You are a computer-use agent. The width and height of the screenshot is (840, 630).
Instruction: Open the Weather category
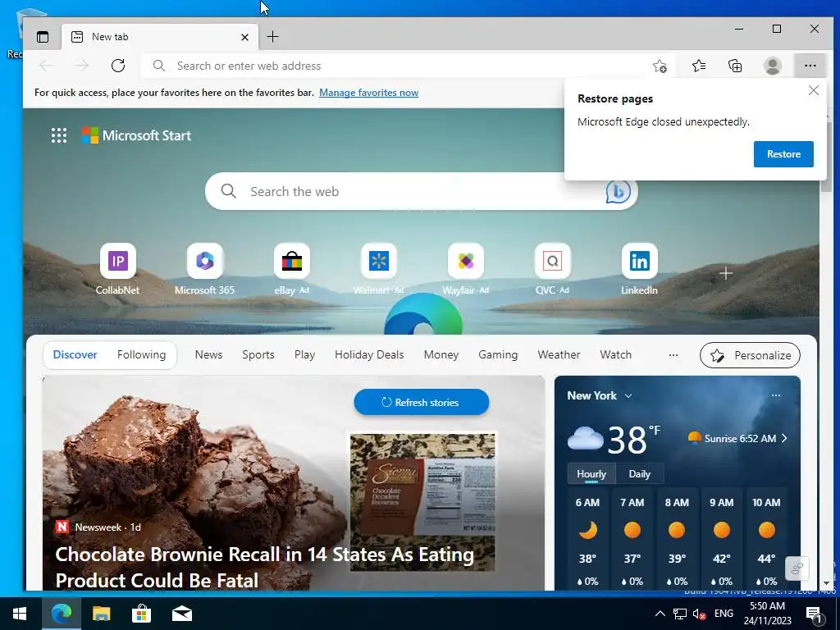coord(559,354)
